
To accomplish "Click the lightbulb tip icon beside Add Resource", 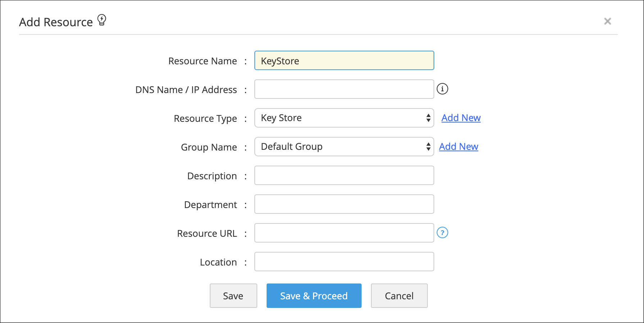I will point(102,20).
